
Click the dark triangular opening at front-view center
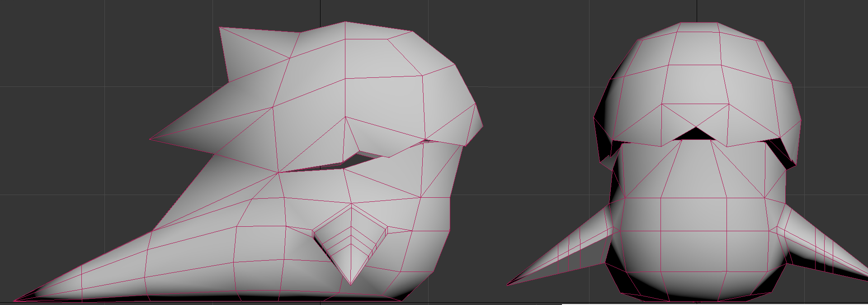coord(695,134)
